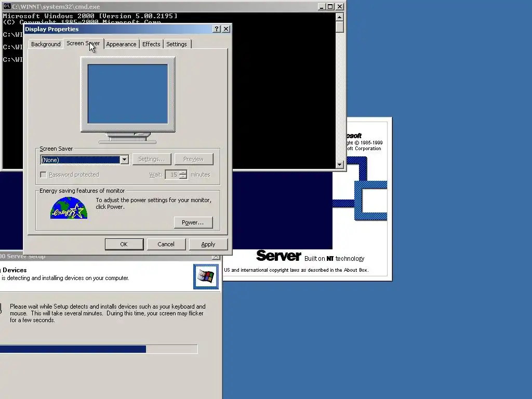
Task: Open the Settings tab in Display Properties
Action: click(177, 44)
